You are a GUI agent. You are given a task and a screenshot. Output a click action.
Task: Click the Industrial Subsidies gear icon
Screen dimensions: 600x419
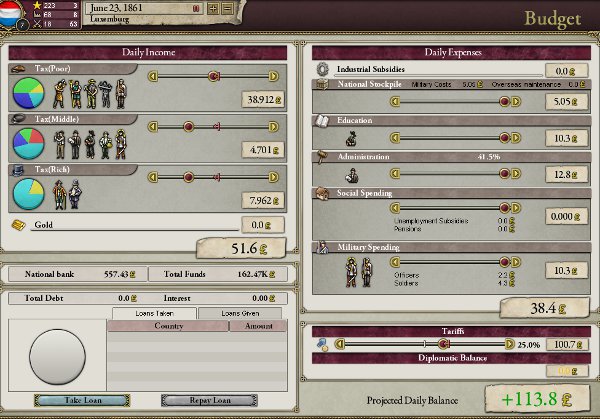[x=322, y=70]
